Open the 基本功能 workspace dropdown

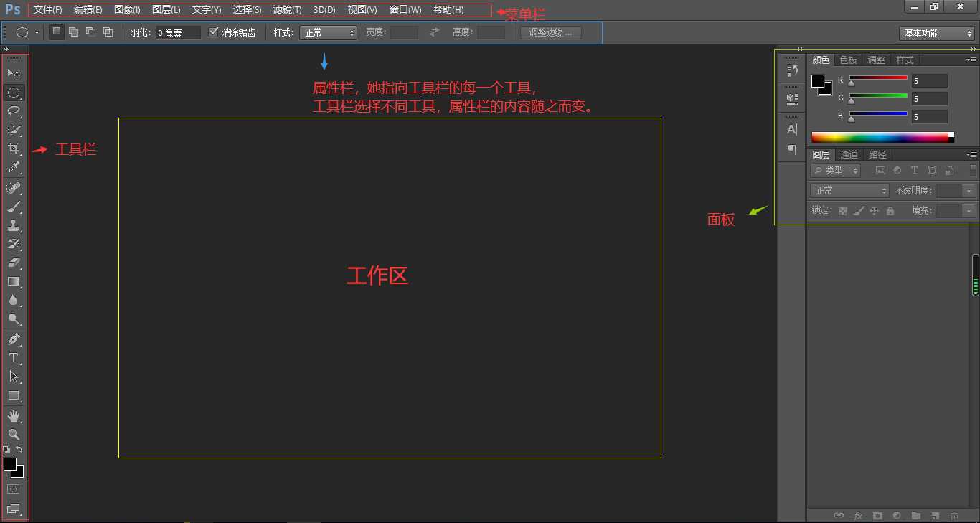[x=936, y=33]
